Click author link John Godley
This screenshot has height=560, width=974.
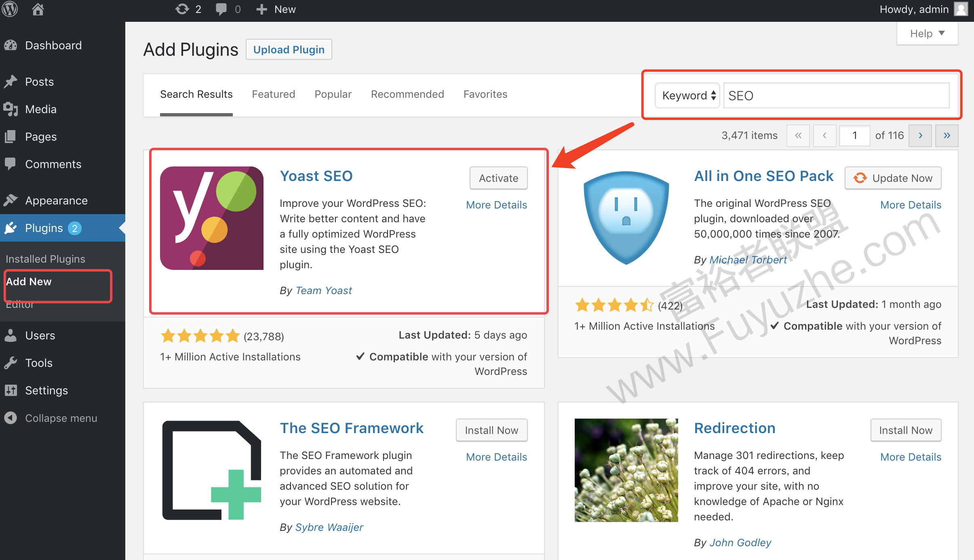pyautogui.click(x=740, y=543)
